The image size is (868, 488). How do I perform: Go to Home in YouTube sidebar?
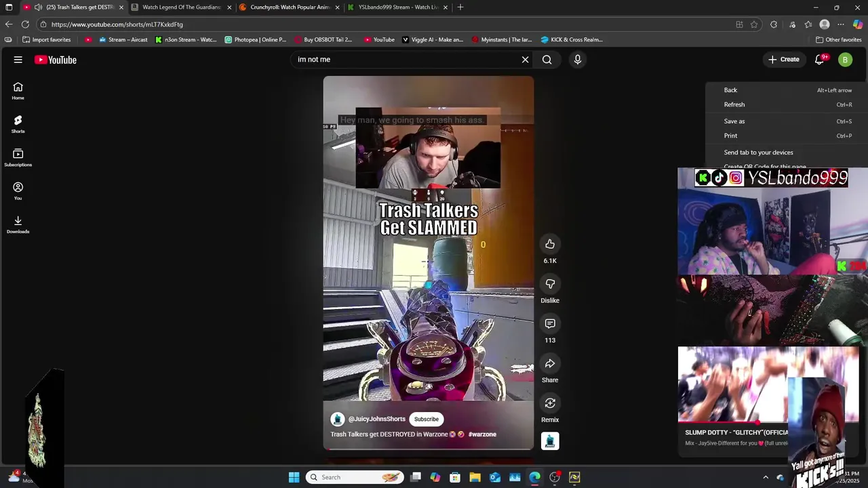pos(18,91)
